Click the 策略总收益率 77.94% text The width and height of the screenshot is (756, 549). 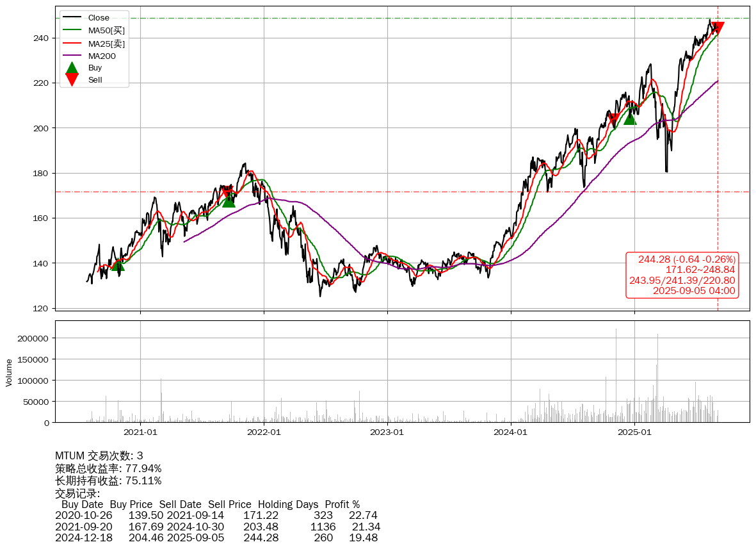click(x=108, y=468)
